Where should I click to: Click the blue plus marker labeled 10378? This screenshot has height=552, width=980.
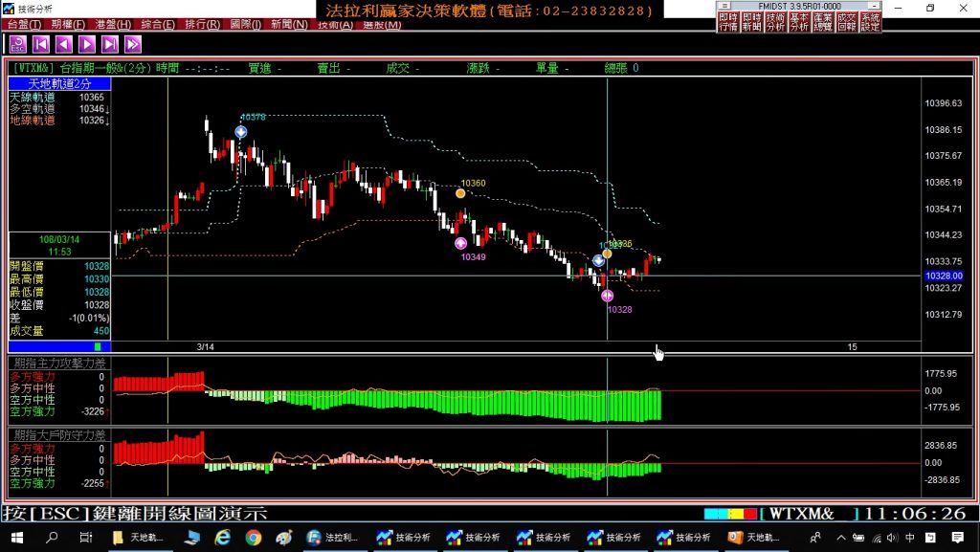coord(241,131)
